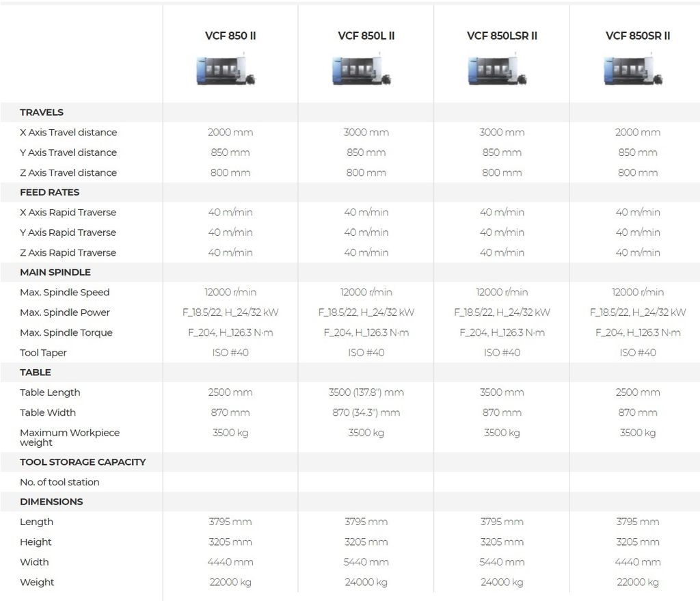
Task: Click 850 mm Y travel for VCF 850 II
Action: [230, 152]
